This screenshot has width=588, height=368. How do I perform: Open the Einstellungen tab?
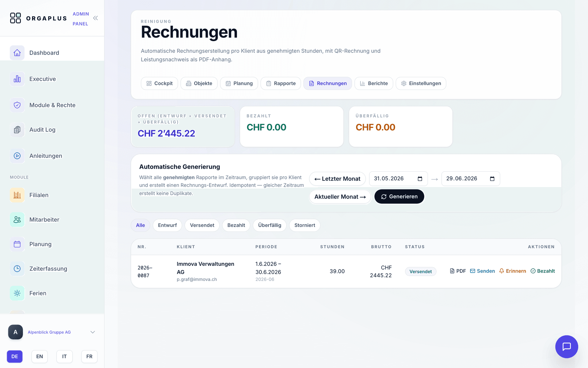point(421,83)
